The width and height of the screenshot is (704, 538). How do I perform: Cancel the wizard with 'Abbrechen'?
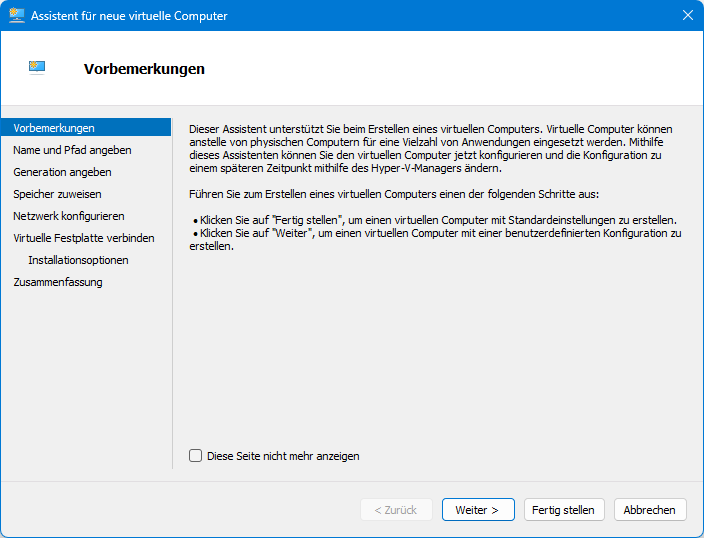click(650, 510)
